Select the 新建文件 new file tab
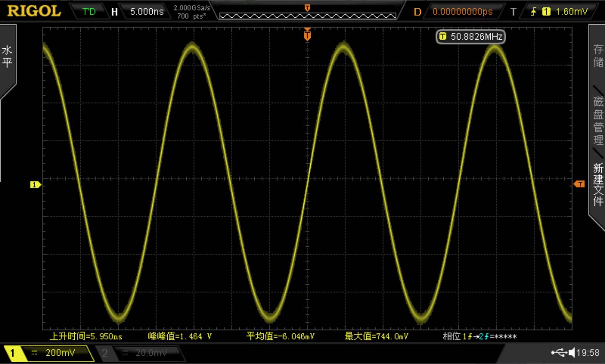This screenshot has width=605, height=364. 598,184
